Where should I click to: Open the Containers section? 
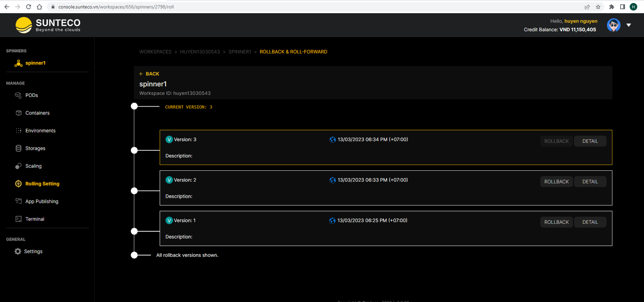(x=37, y=113)
